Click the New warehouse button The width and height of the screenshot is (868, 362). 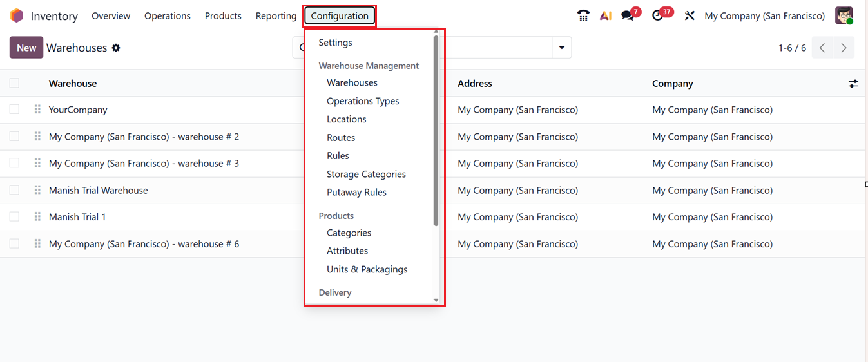(26, 48)
